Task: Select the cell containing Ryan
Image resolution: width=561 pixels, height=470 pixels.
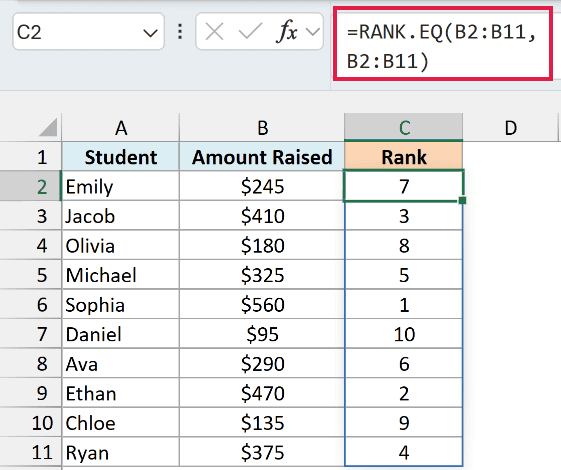Action: [x=121, y=452]
